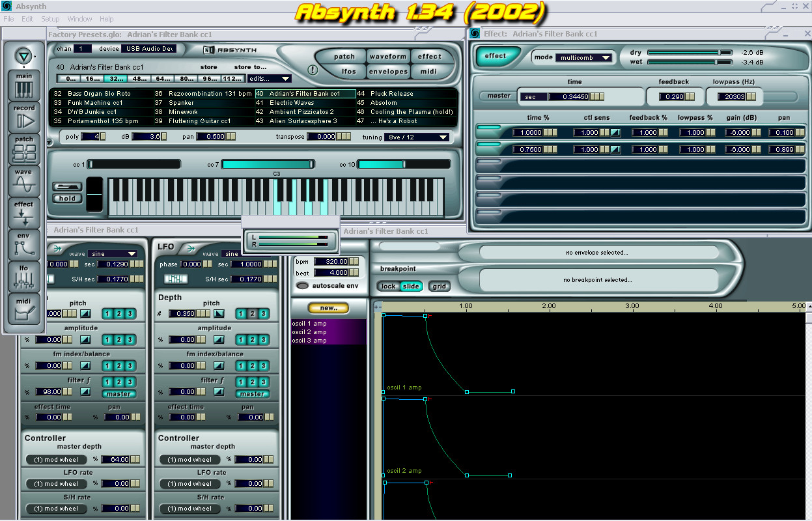The width and height of the screenshot is (812, 521).
Task: Click the Absynth app icon in main title bar
Action: pyautogui.click(x=7, y=7)
